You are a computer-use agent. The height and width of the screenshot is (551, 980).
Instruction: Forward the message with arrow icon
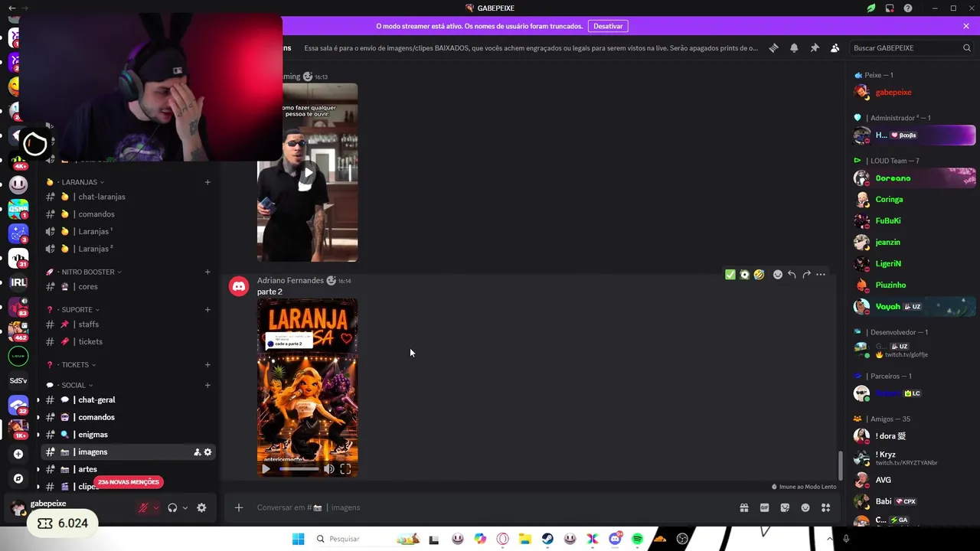pos(806,274)
